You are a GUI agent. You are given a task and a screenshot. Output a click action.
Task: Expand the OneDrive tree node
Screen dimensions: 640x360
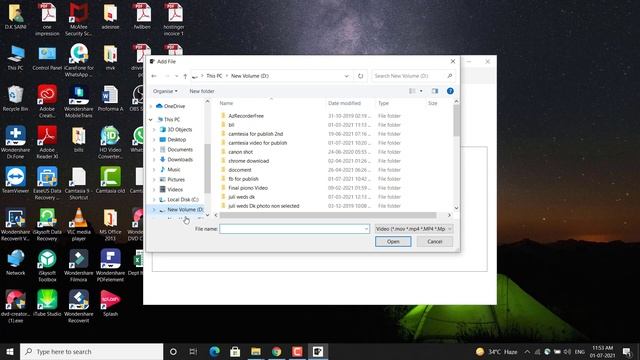151,106
